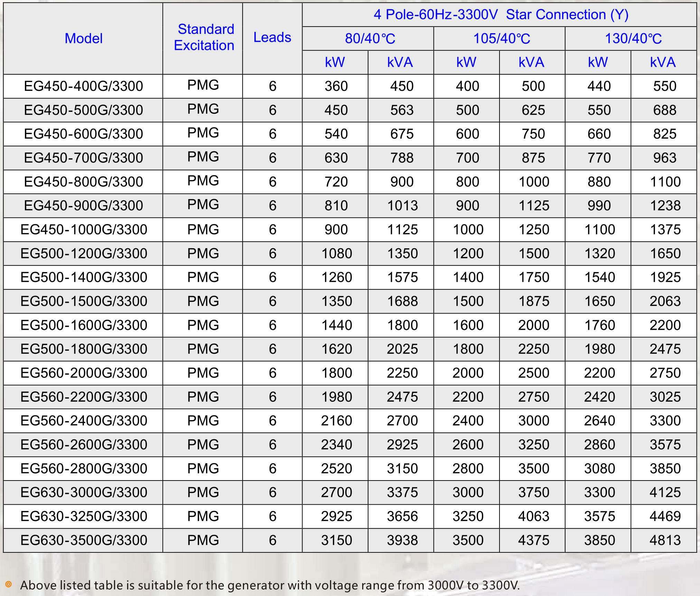
Task: Click value 825 in the EG450-600G row
Action: 665,134
